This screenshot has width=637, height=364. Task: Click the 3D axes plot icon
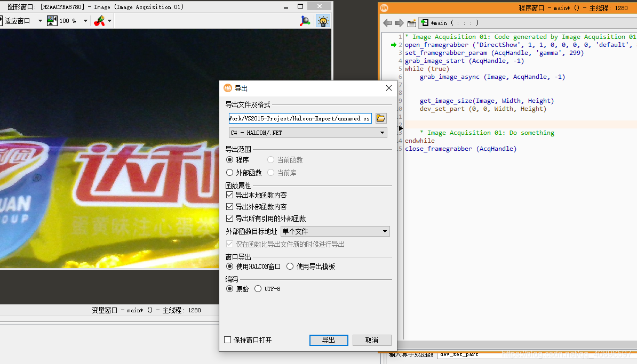tap(305, 21)
